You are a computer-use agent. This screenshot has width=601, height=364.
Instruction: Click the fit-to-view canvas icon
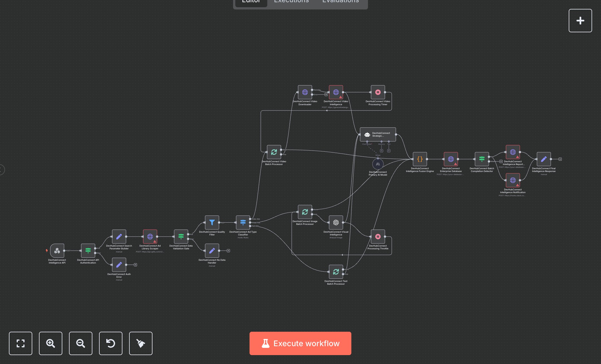[20, 343]
